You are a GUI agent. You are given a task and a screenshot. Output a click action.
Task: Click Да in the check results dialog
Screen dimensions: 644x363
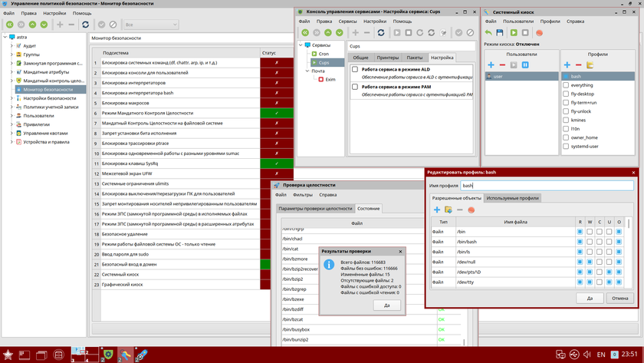[387, 305]
